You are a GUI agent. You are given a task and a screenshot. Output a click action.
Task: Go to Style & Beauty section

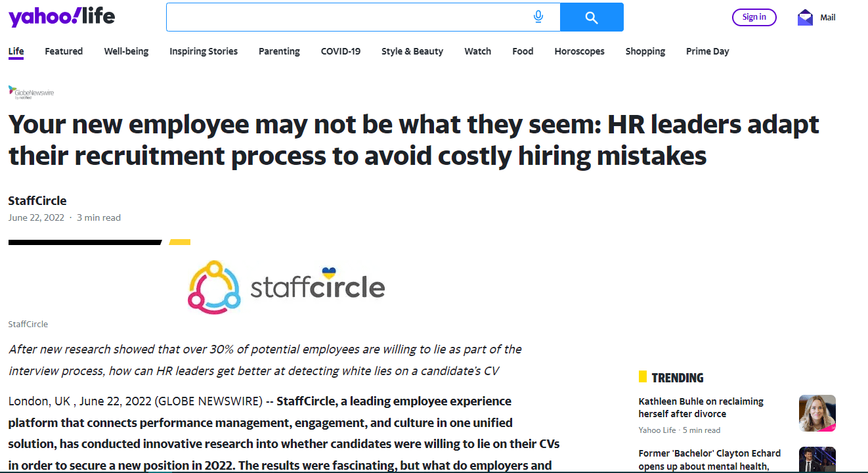point(412,51)
